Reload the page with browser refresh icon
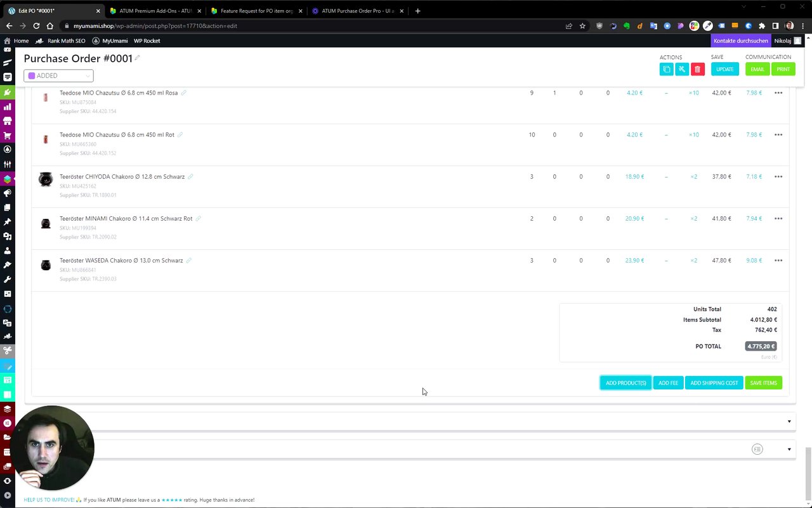The height and width of the screenshot is (508, 812). 36,26
